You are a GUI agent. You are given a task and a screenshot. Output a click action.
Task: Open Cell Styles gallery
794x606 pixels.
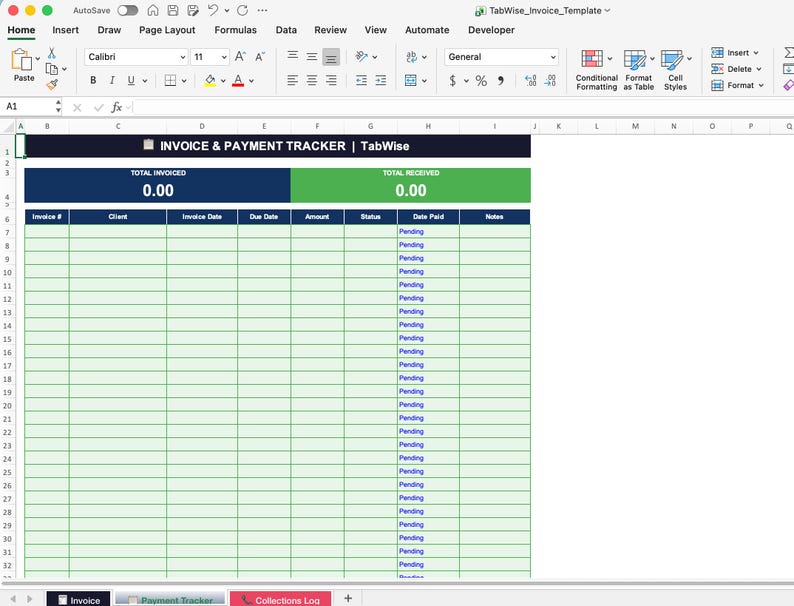pyautogui.click(x=676, y=70)
